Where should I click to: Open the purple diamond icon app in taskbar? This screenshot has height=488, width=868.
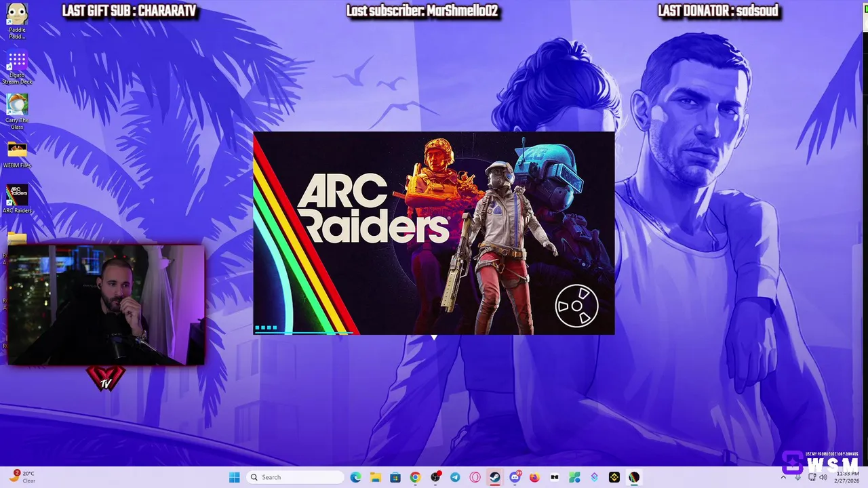(594, 477)
